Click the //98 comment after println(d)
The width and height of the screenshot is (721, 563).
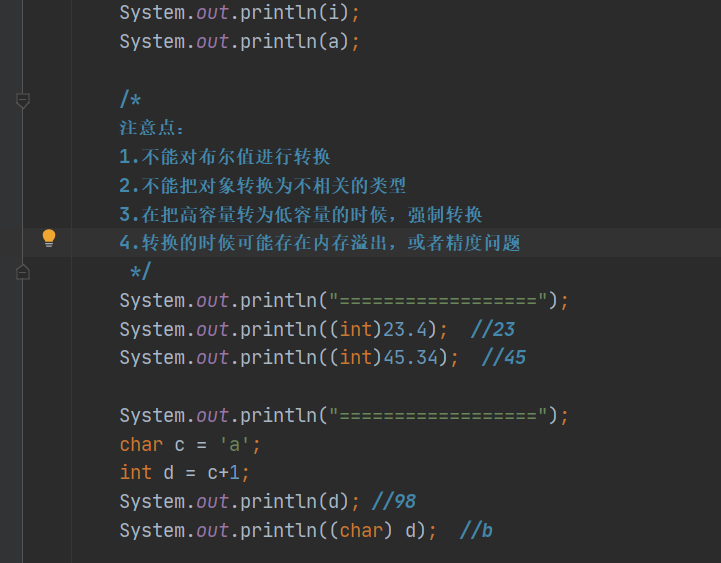click(x=393, y=502)
